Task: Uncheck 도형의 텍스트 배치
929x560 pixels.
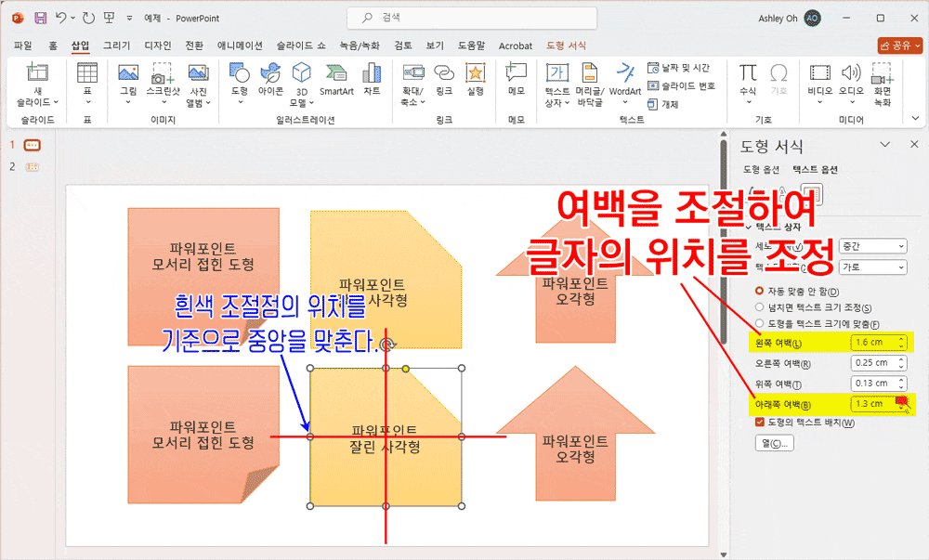Action: [x=759, y=421]
